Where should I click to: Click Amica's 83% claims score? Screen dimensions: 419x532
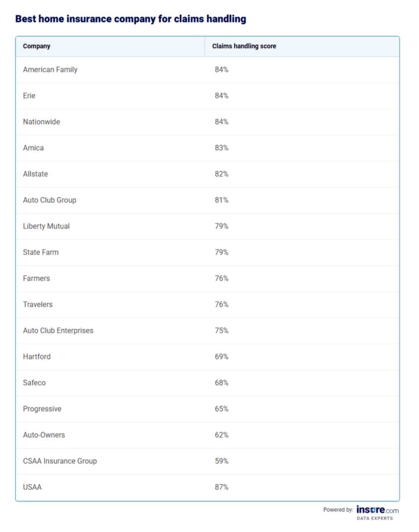pyautogui.click(x=222, y=148)
